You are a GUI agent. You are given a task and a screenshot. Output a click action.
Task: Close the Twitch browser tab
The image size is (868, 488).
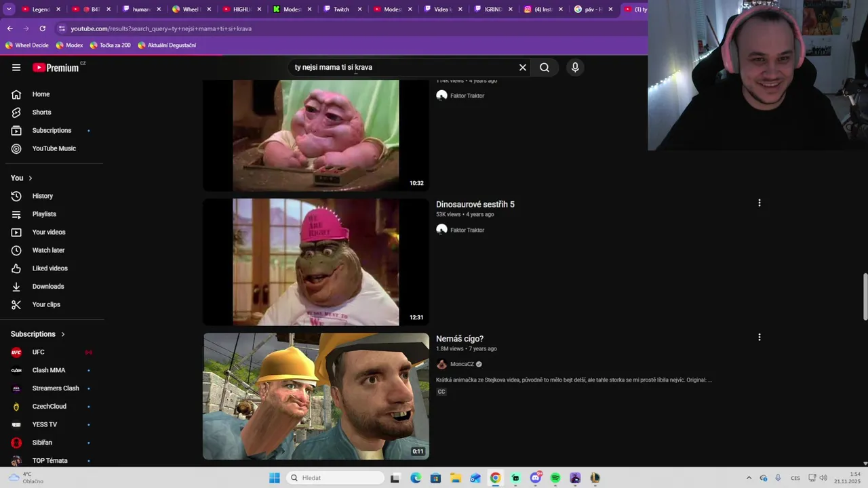coord(359,9)
